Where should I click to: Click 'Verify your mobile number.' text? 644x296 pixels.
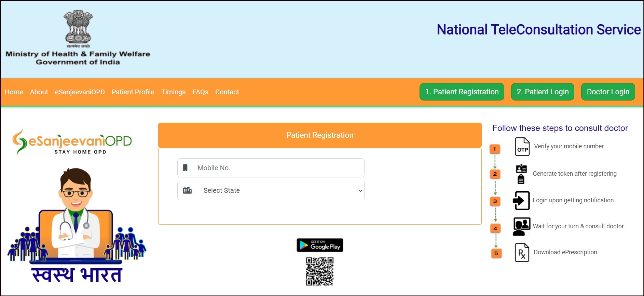point(570,146)
